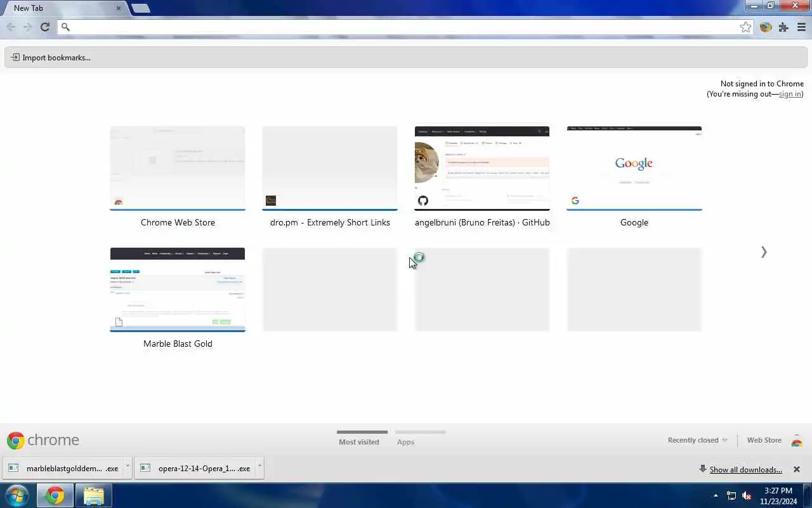
Task: Click the Web Store favicon on the thumbnail
Action: (x=119, y=202)
